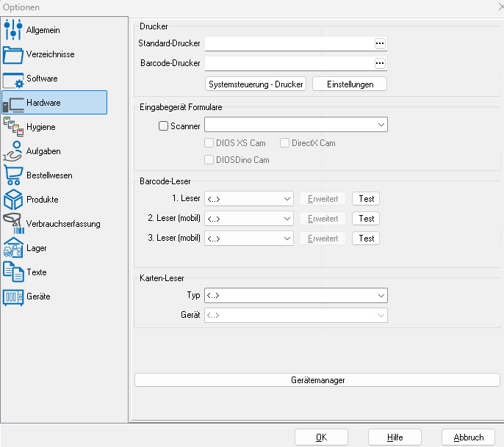504x447 pixels.
Task: Toggle the DIOS XS Cam checkbox
Action: [210, 143]
